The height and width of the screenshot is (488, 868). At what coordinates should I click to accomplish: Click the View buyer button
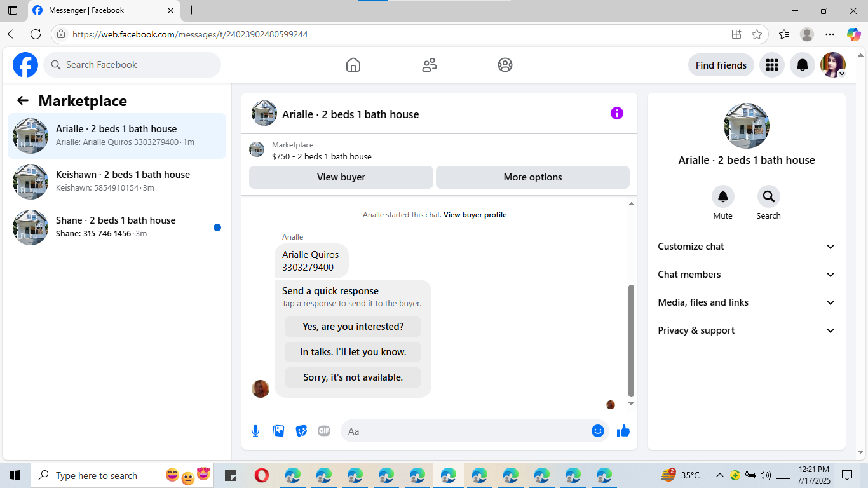[x=341, y=177]
